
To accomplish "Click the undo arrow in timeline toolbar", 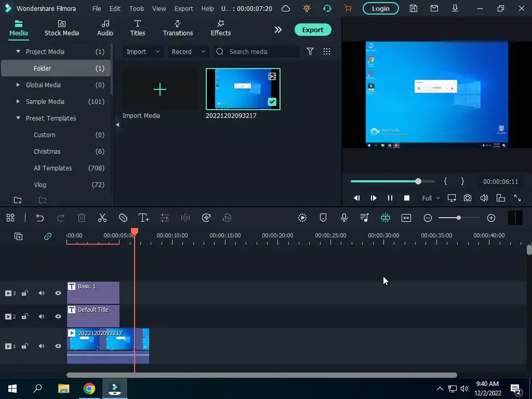I will tap(40, 218).
